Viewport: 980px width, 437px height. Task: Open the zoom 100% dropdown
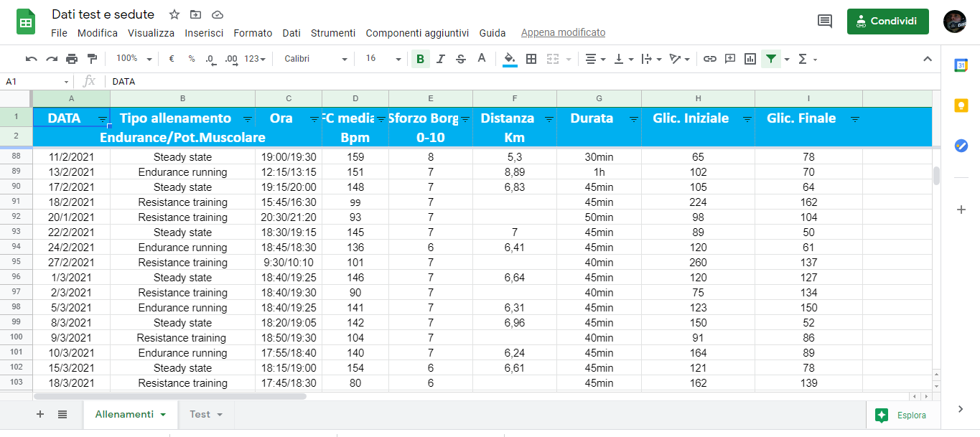(x=134, y=59)
